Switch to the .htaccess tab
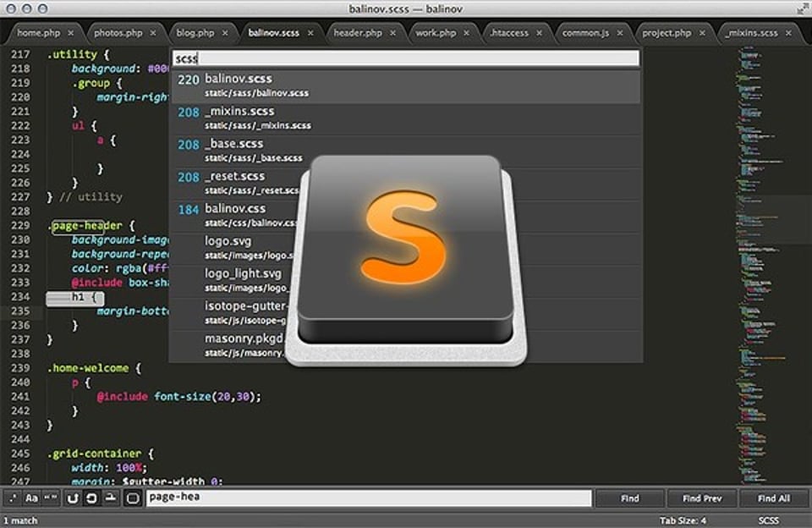This screenshot has width=812, height=528. (x=510, y=32)
